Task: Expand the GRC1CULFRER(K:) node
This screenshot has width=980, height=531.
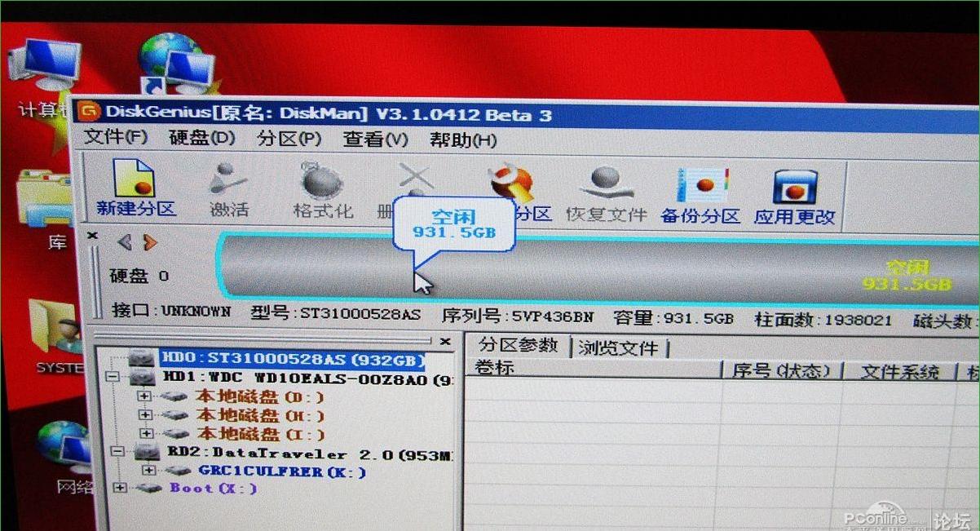Action: click(148, 471)
